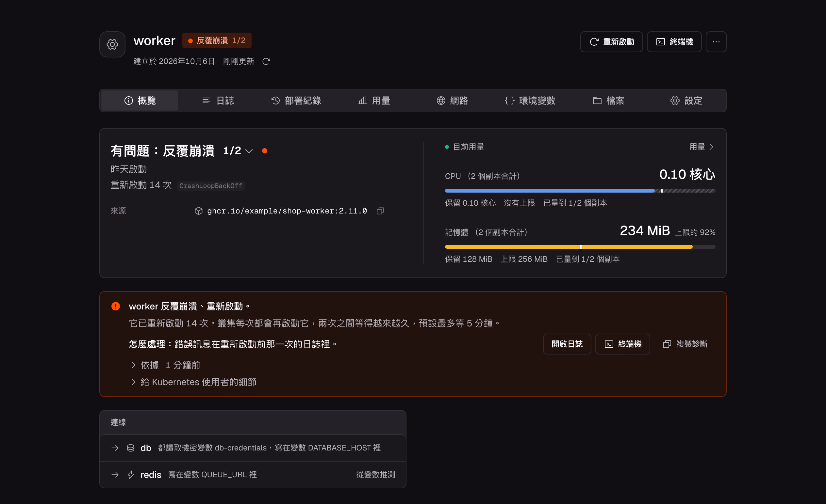Click 開啟日誌 in the alert box

tap(567, 344)
